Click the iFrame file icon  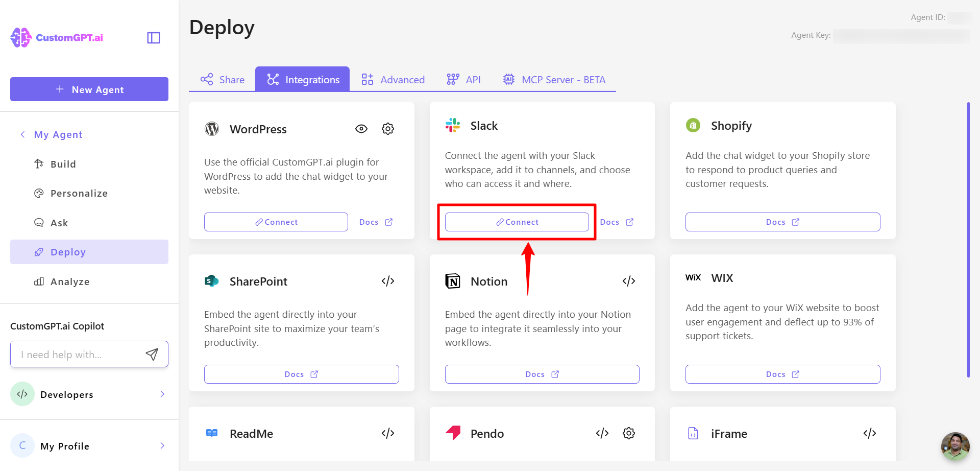click(693, 433)
